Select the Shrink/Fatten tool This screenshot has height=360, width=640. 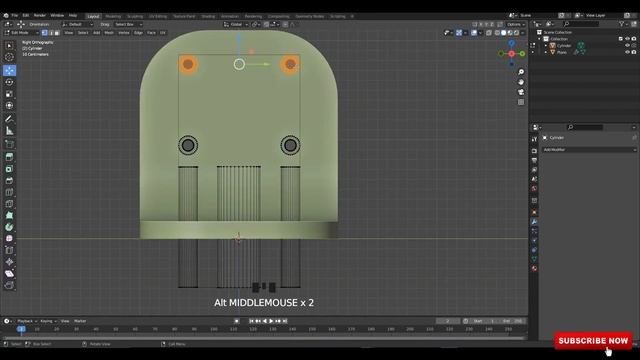pyautogui.click(x=9, y=262)
